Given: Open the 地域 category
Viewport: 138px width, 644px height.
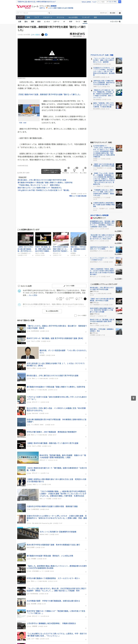Looking at the screenshot, I should [x=85, y=21].
